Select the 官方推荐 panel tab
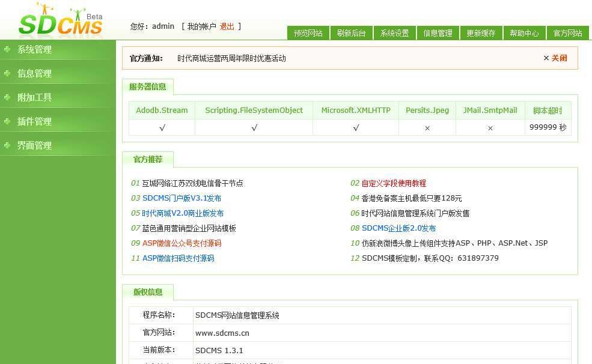The height and width of the screenshot is (364, 592). click(148, 160)
